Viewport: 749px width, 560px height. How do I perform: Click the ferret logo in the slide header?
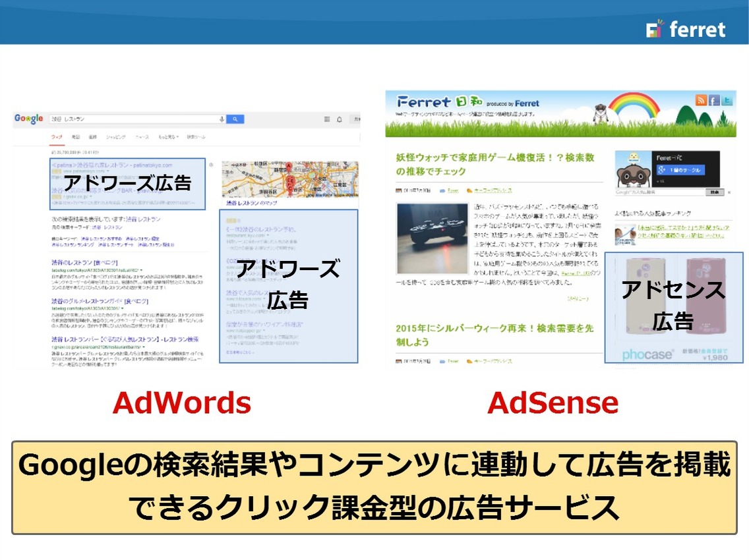point(686,29)
